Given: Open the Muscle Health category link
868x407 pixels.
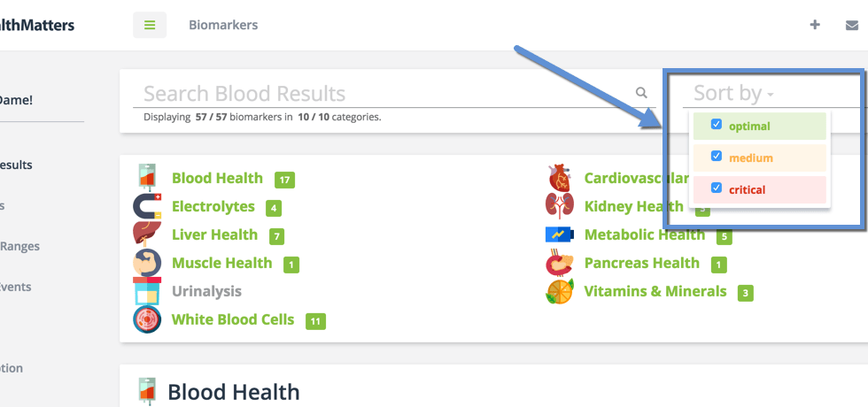Looking at the screenshot, I should [222, 263].
